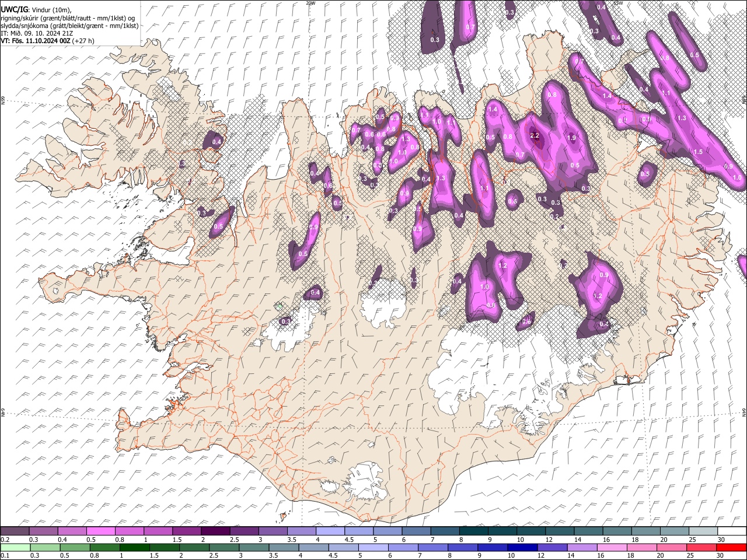Image resolution: width=747 pixels, height=560 pixels.
Task: Click the "1.9" precipitation value on the map
Action: click(x=572, y=138)
